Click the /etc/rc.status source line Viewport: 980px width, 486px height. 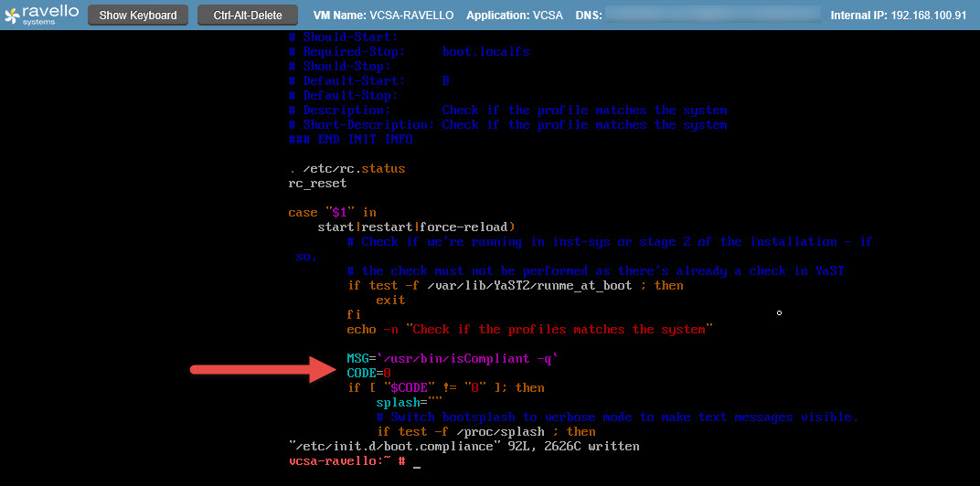click(346, 168)
